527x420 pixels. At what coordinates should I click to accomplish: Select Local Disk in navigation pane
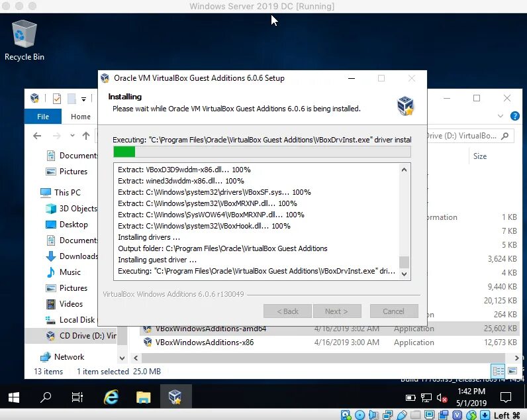click(x=71, y=320)
